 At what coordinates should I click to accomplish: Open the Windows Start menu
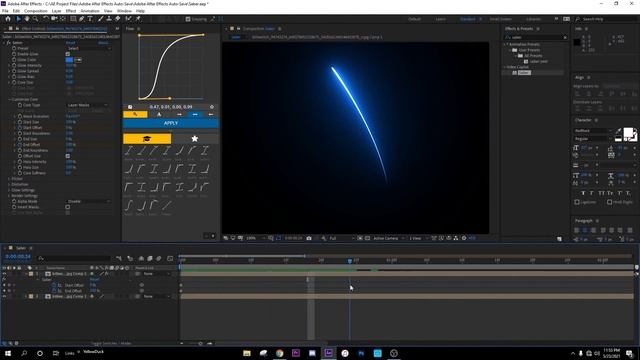8,353
